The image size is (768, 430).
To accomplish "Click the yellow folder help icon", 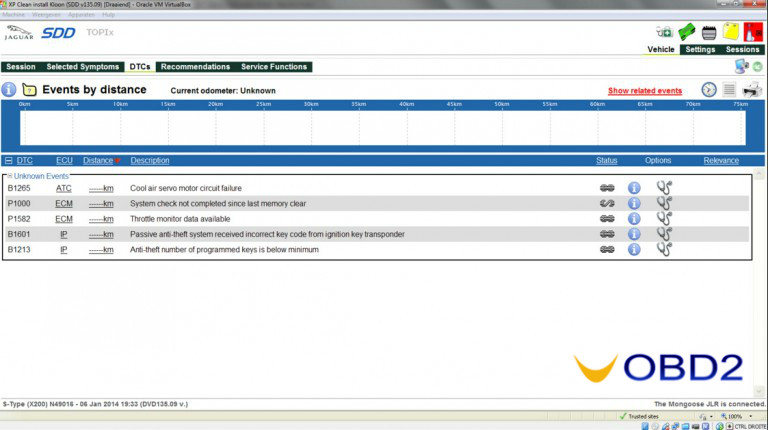I will coord(29,90).
